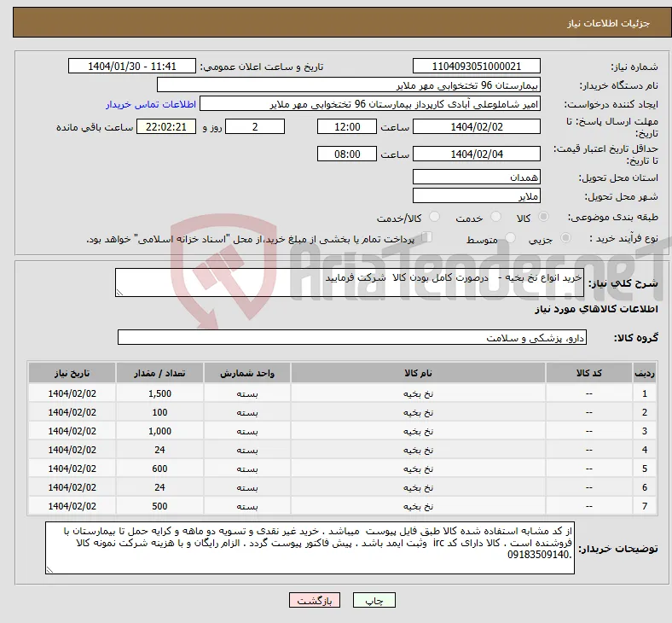Image resolution: width=672 pixels, height=623 pixels.
Task: Click the announcement date field 1404/01/30 - 11:41
Action: (132, 67)
